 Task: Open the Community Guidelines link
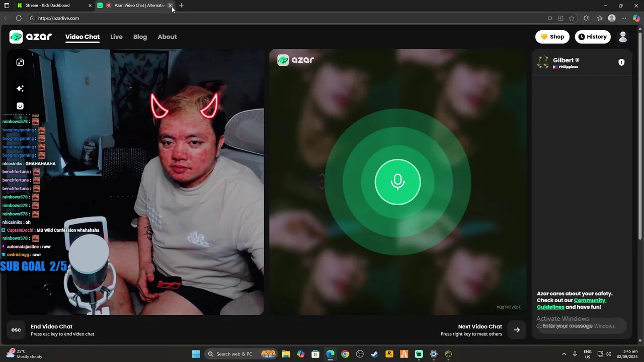pos(571,304)
